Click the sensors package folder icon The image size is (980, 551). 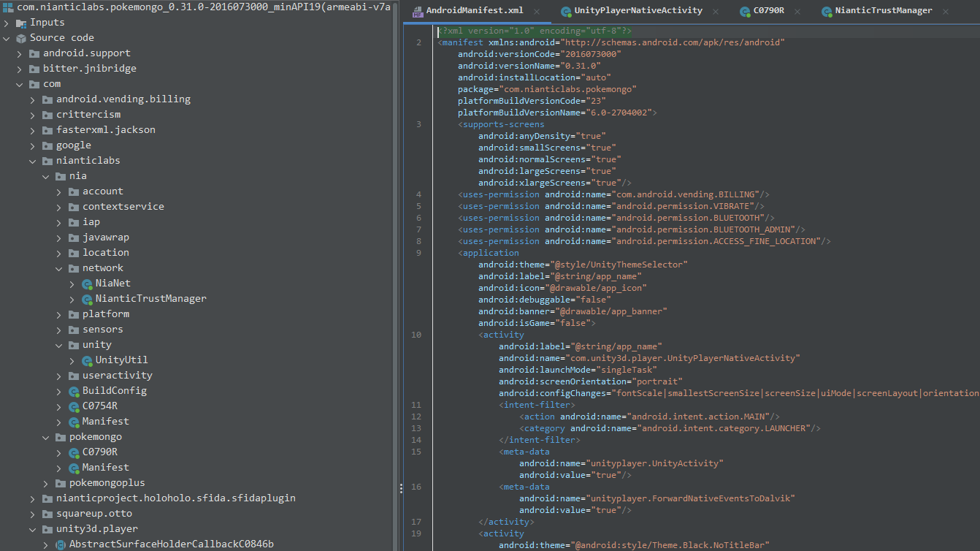click(74, 330)
